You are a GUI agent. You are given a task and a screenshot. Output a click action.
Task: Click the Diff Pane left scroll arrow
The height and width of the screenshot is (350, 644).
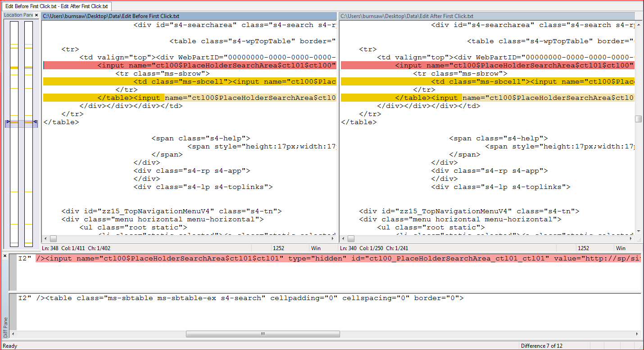click(x=13, y=334)
